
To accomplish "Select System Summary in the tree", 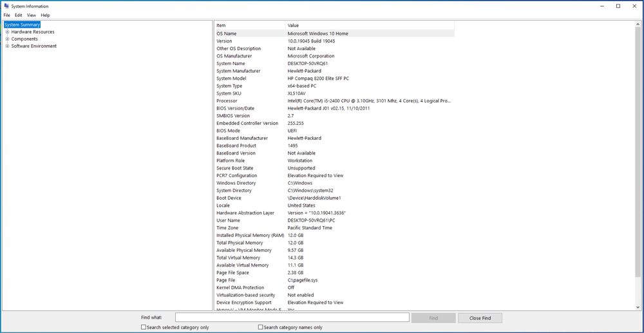I will pos(22,24).
